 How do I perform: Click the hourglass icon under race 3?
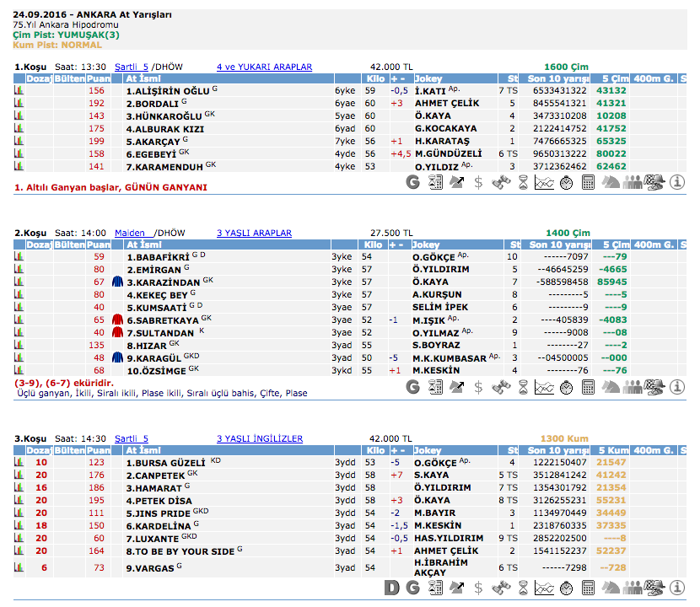point(523,587)
